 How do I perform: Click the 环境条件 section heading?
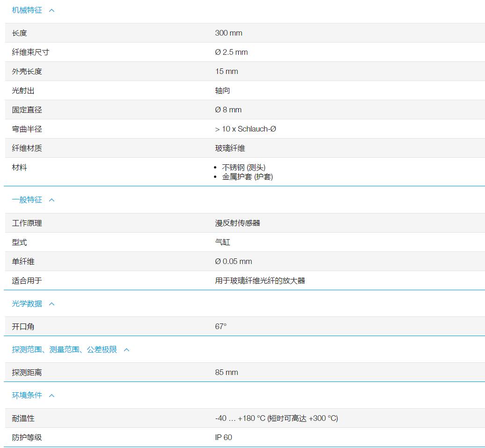(x=26, y=396)
